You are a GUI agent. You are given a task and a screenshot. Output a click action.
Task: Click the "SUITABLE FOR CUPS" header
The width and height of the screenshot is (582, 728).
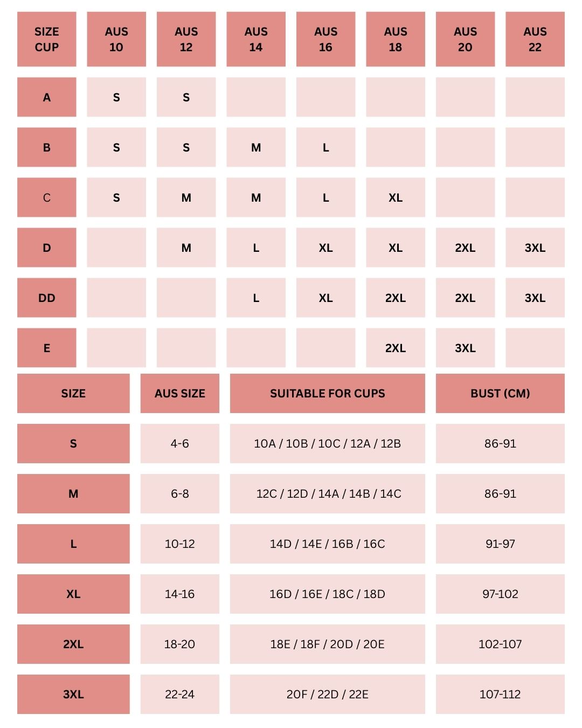327,393
